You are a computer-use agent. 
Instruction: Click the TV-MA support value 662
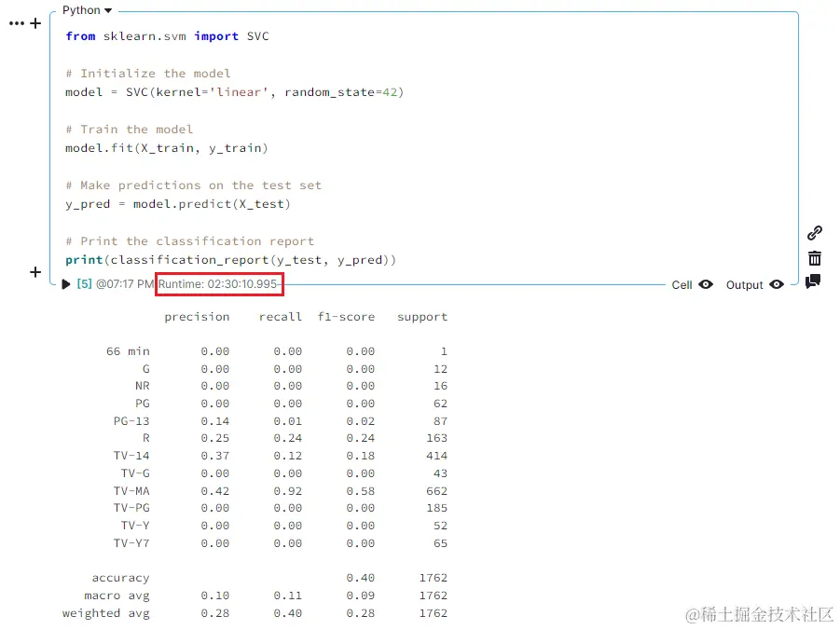click(436, 491)
